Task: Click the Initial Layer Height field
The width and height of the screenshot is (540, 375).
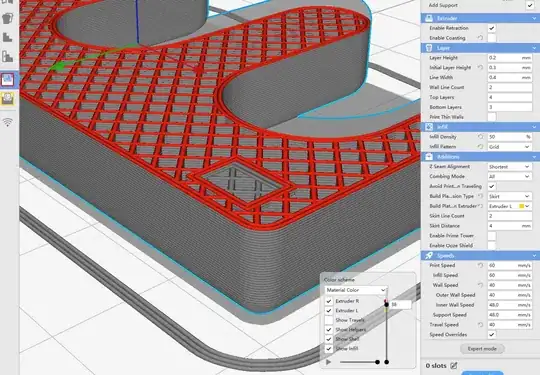Action: [510, 67]
